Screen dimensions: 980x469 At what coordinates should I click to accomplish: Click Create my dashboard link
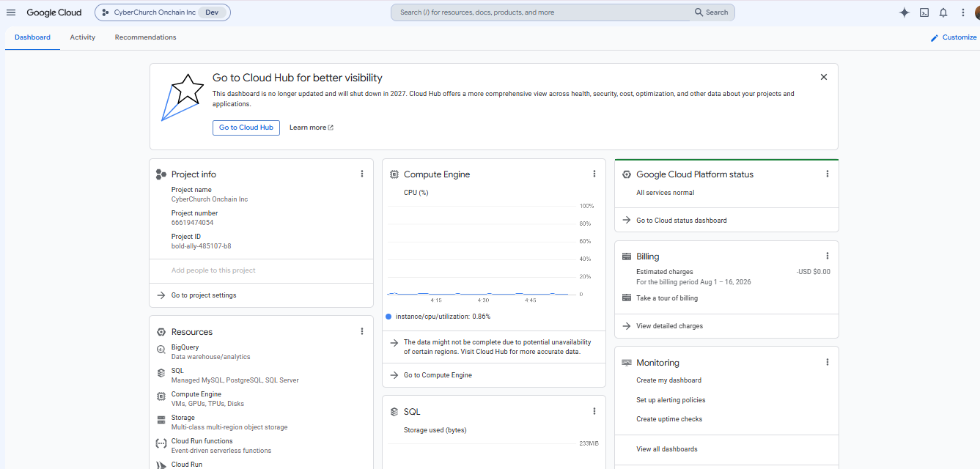(x=668, y=380)
